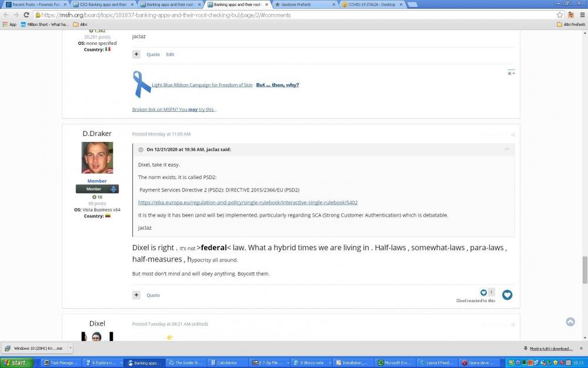The width and height of the screenshot is (588, 368).
Task: Toggle the heart reaction on D.Draker's post
Action: point(507,294)
